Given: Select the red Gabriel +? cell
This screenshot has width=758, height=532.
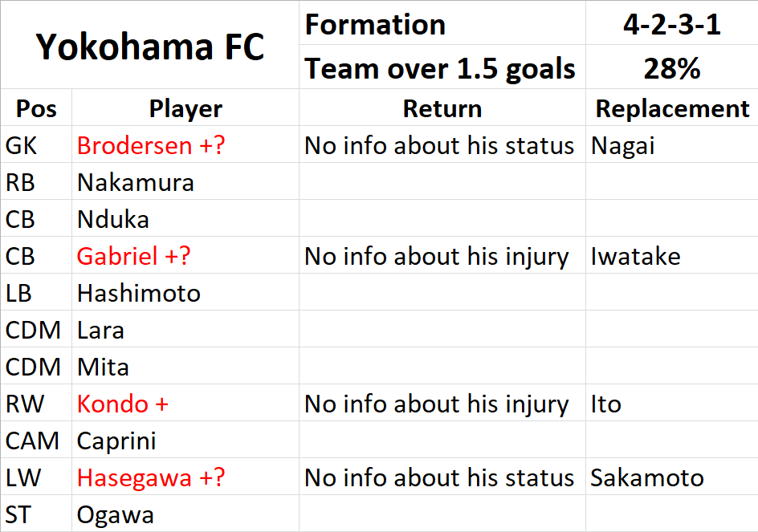Looking at the screenshot, I should (185, 255).
